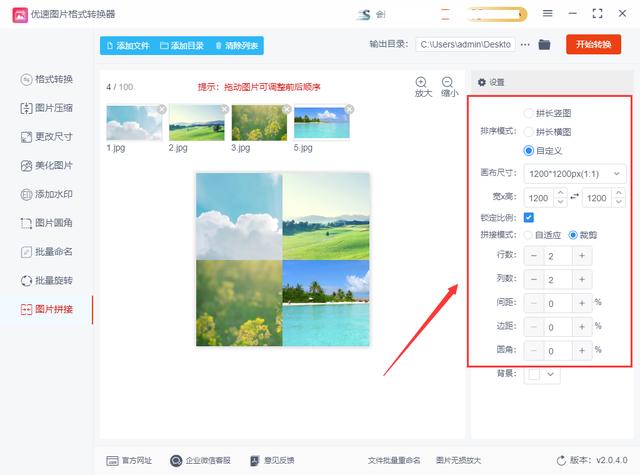This screenshot has width=640, height=475.
Task: Open 图片无损放大 link
Action: tap(458, 461)
